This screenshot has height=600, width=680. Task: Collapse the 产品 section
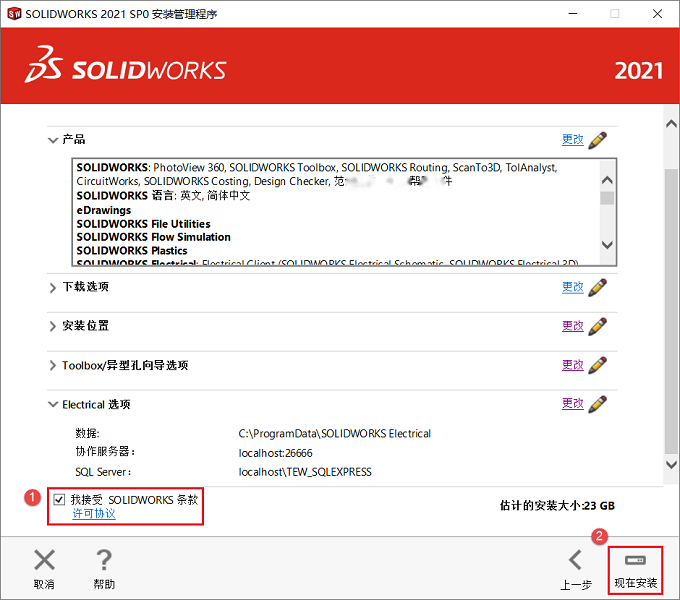point(52,140)
